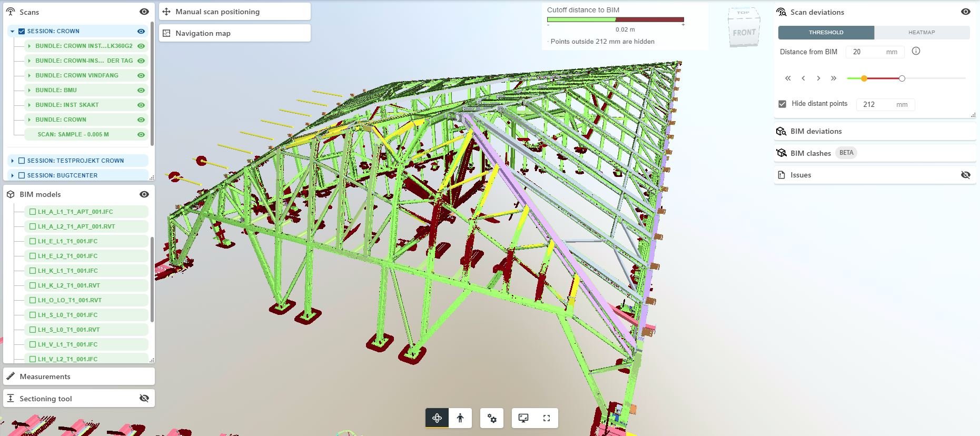The width and height of the screenshot is (980, 436).
Task: Open Navigation map
Action: point(235,33)
